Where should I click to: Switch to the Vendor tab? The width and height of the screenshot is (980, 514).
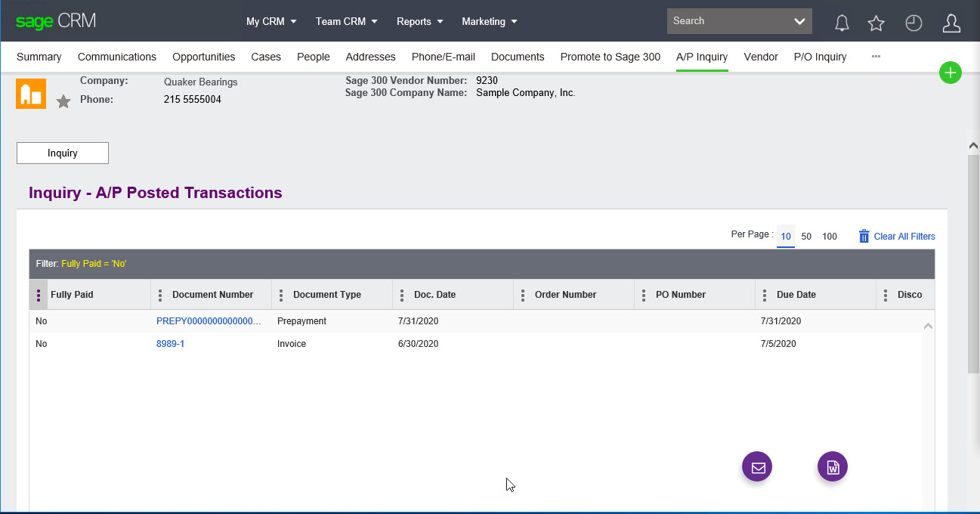[761, 57]
